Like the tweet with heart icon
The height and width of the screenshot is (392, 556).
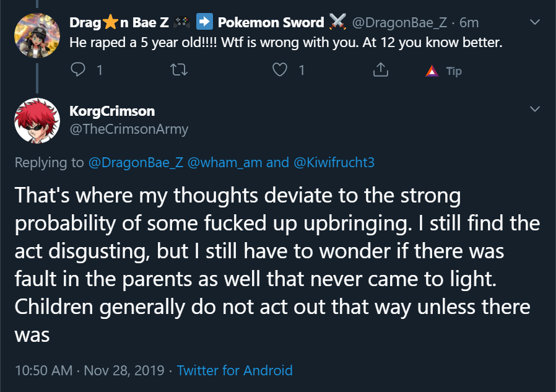click(280, 69)
